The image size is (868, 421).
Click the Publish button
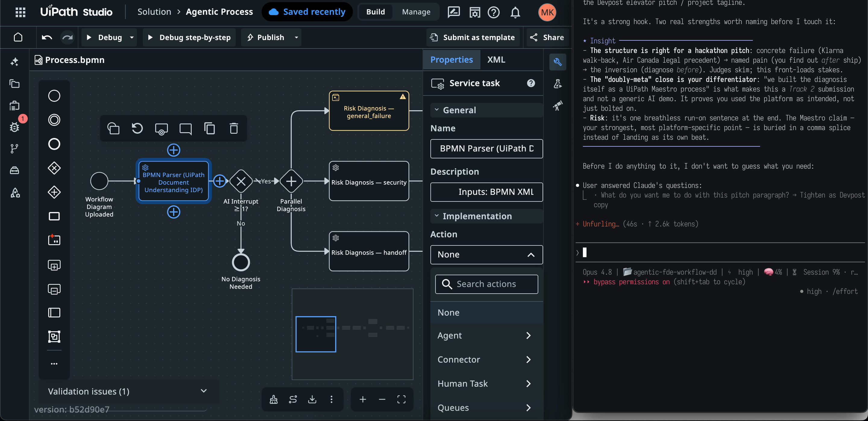click(266, 37)
